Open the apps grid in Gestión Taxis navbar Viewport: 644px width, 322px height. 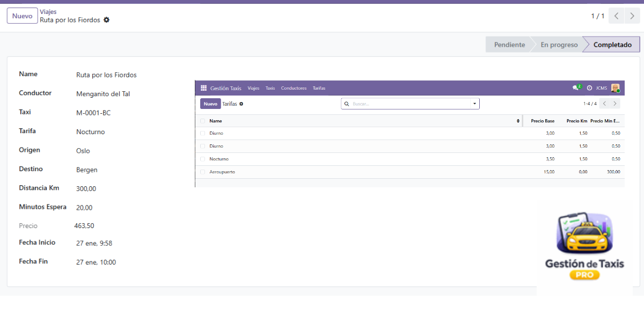point(203,88)
